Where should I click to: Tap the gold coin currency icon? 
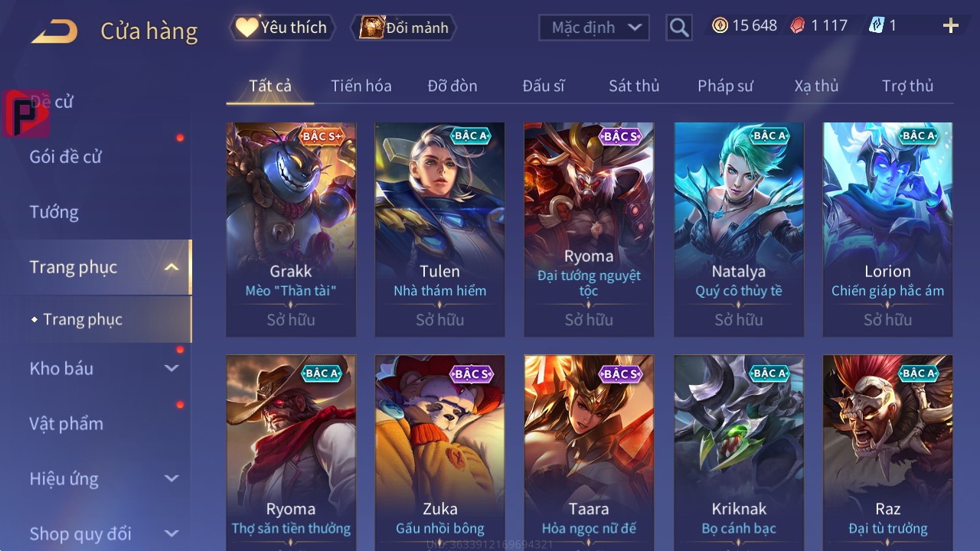[720, 25]
